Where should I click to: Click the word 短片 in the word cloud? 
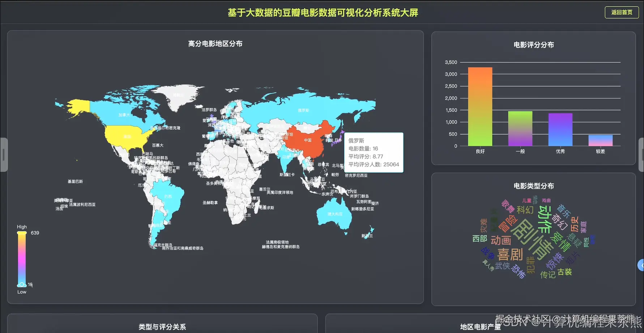(x=573, y=258)
